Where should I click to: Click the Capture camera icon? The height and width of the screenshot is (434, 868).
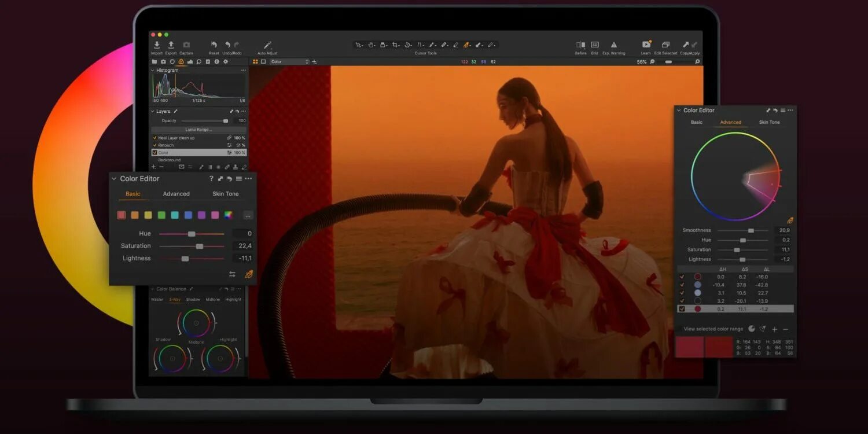[x=186, y=45]
